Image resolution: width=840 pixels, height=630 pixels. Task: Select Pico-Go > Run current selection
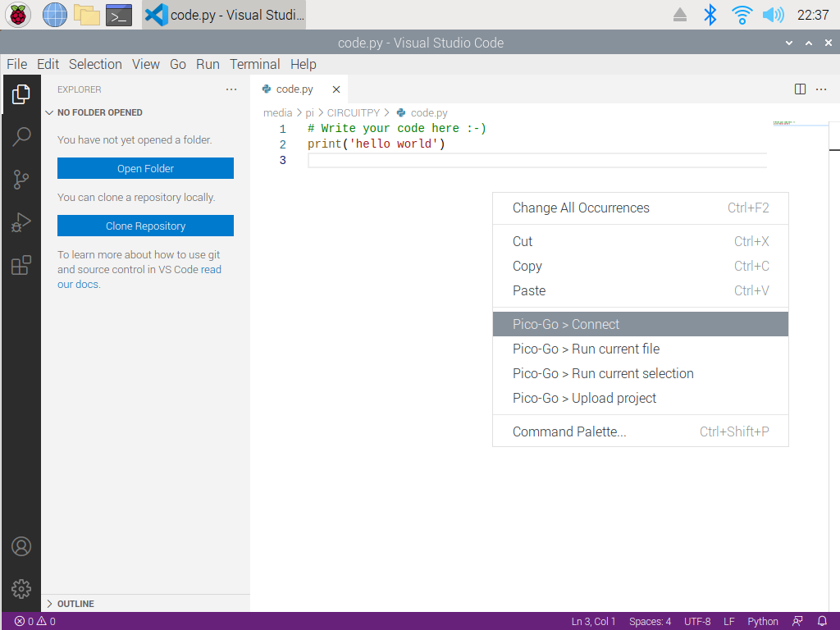640,373
